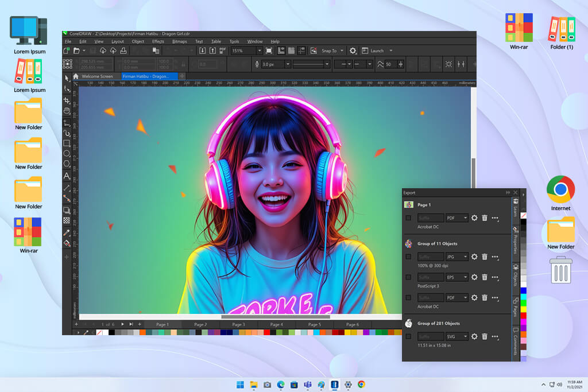Switch to Page 3 tab
Image resolution: width=588 pixels, height=392 pixels.
coord(238,324)
